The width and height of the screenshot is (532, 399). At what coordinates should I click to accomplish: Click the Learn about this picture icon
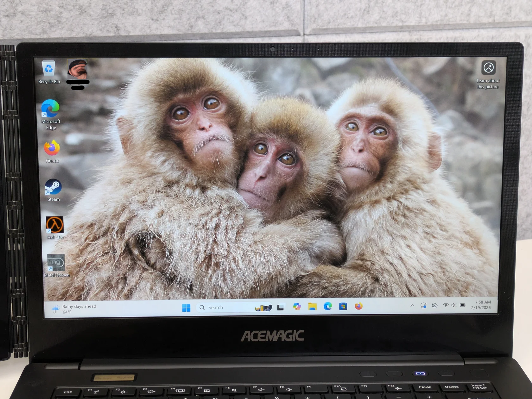pos(488,68)
